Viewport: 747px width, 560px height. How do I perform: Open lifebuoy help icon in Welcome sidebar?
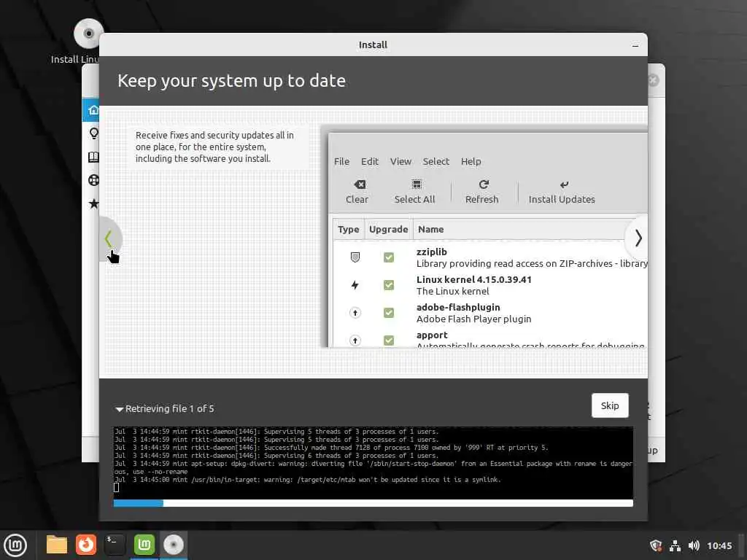click(x=94, y=180)
